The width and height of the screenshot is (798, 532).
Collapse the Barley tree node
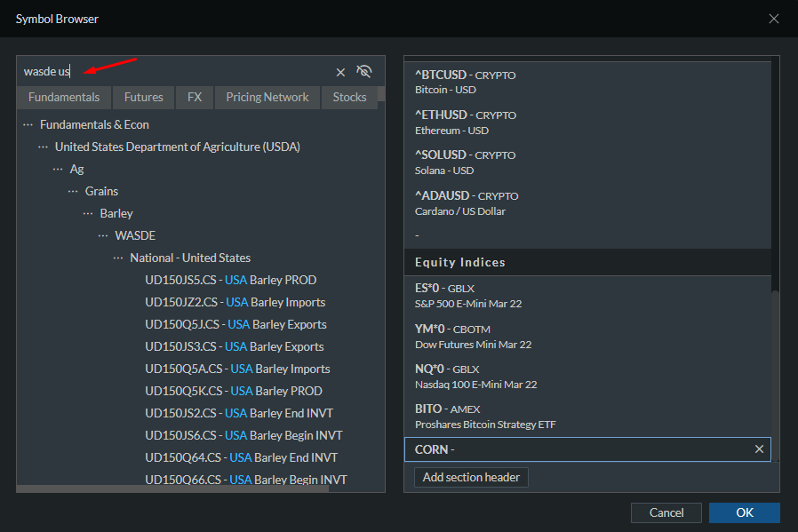coord(88,214)
